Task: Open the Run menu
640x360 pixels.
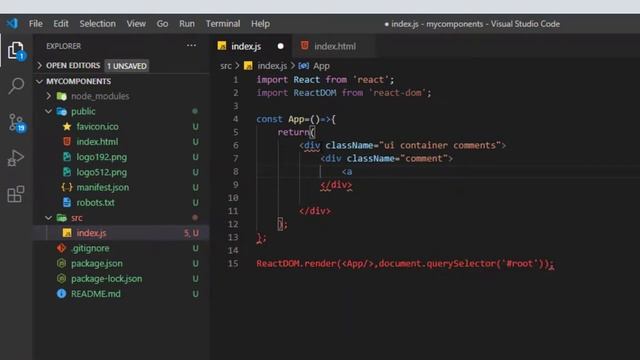Action: pos(187,24)
